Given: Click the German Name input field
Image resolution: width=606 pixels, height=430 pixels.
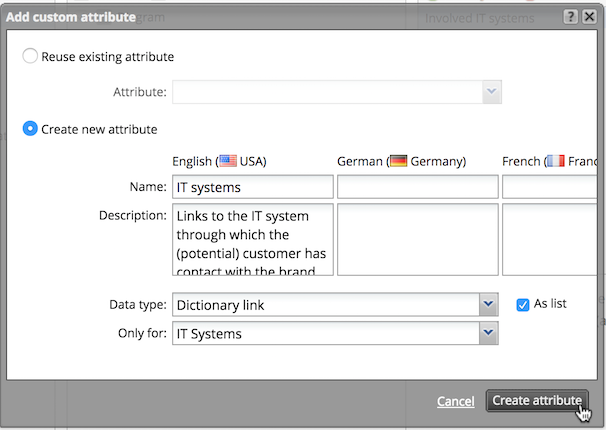Looking at the screenshot, I should coord(417,187).
